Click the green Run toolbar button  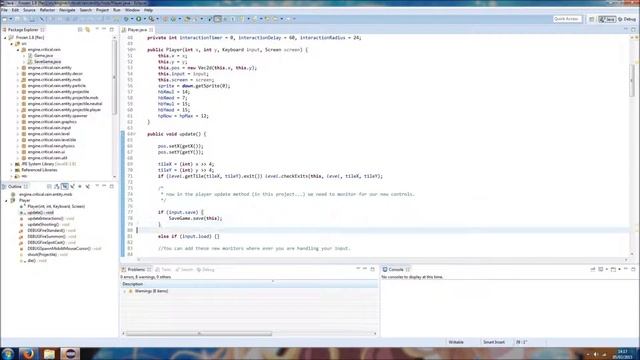click(x=139, y=19)
